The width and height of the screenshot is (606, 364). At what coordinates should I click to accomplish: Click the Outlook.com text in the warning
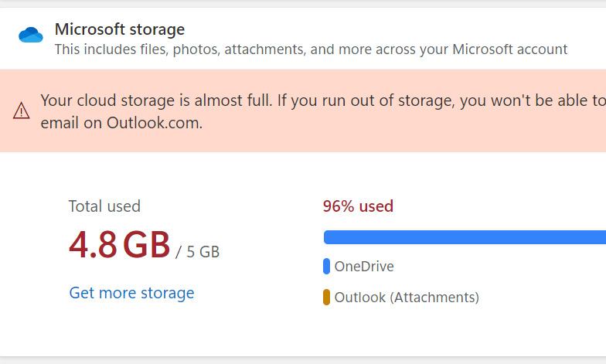[155, 122]
